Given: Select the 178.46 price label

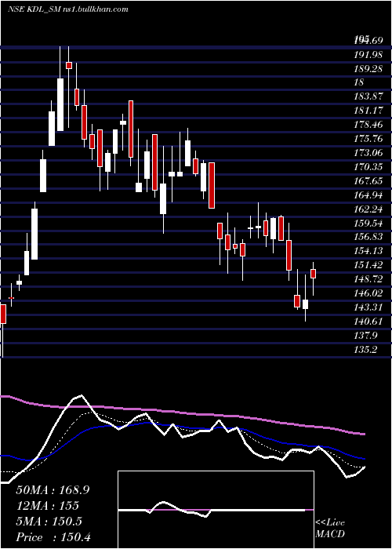Looking at the screenshot, I should click(368, 125).
